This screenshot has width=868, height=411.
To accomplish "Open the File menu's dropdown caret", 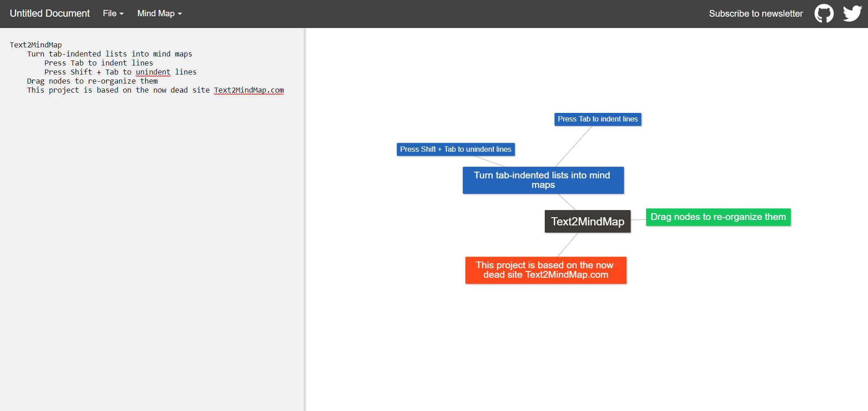I will pos(121,14).
